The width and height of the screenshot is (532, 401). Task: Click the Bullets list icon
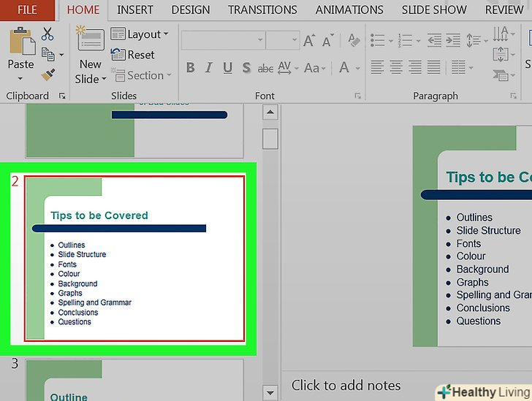pos(378,40)
